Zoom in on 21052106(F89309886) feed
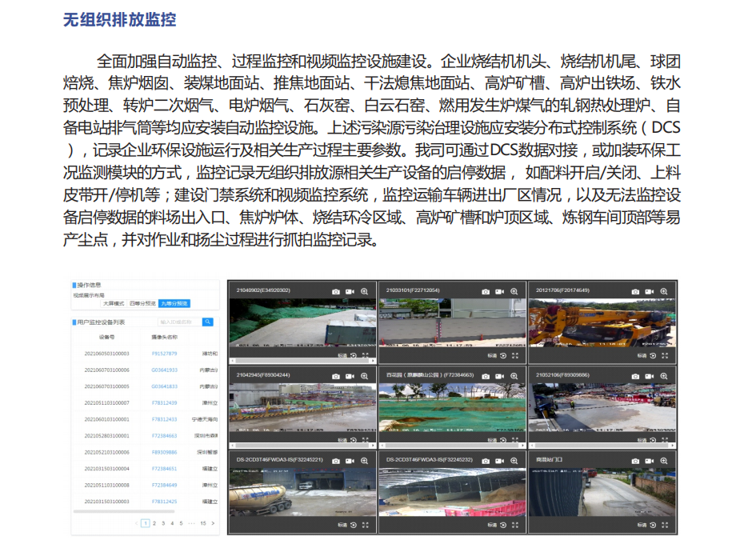The width and height of the screenshot is (744, 560). (664, 376)
